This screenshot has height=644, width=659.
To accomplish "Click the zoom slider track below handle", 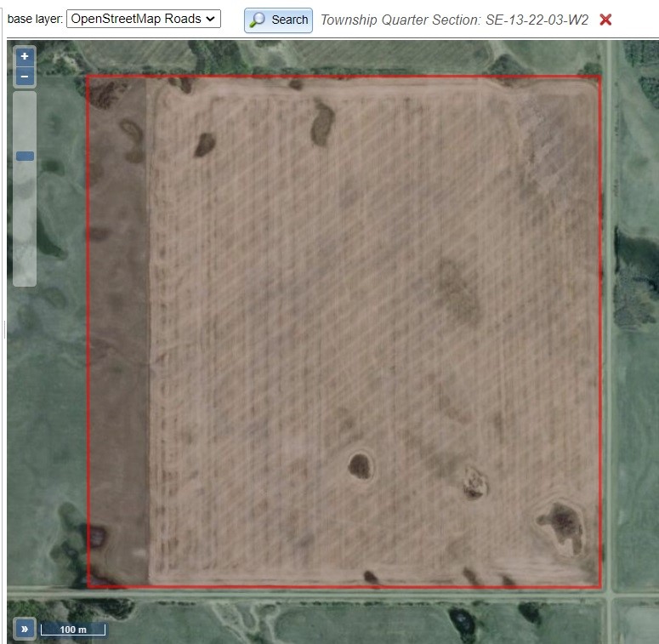I will coord(25,223).
